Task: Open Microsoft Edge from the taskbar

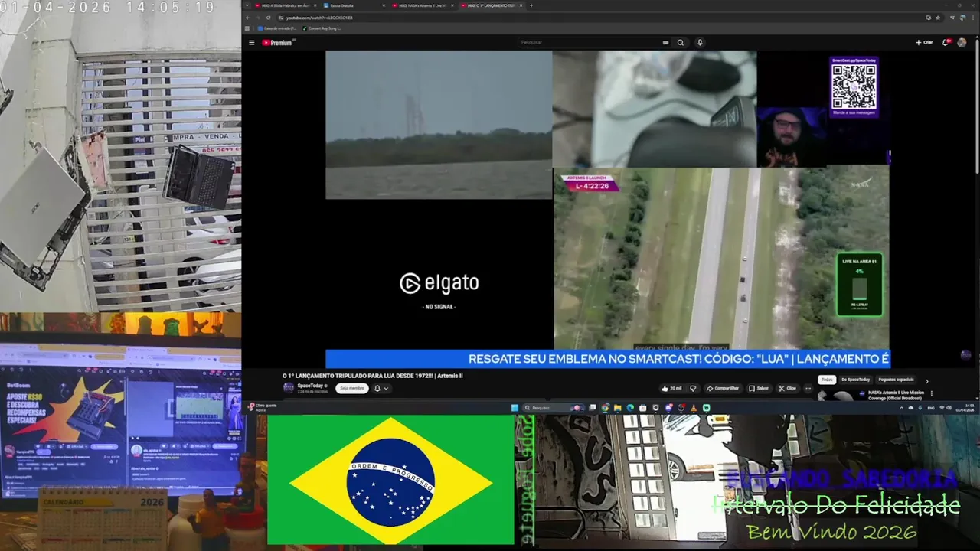Action: point(630,408)
